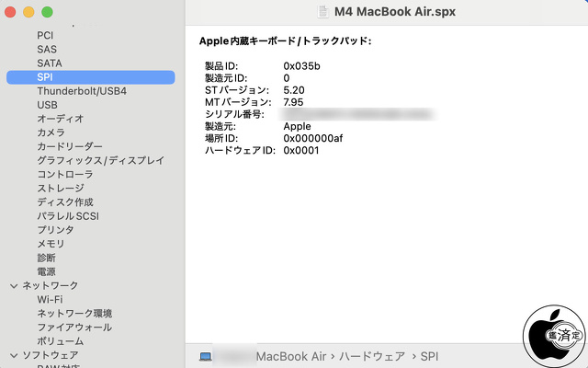
Task: Select the highlighted SPI item
Action: coord(90,77)
